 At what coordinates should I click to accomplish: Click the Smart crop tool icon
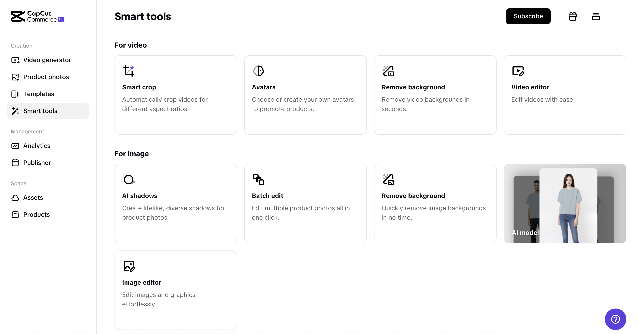click(x=129, y=71)
